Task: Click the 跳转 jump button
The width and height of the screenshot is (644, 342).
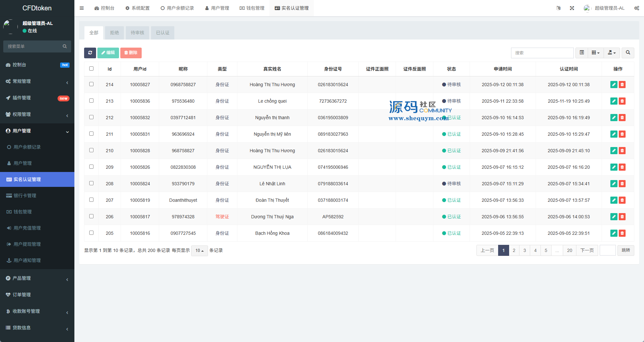Action: [x=626, y=250]
